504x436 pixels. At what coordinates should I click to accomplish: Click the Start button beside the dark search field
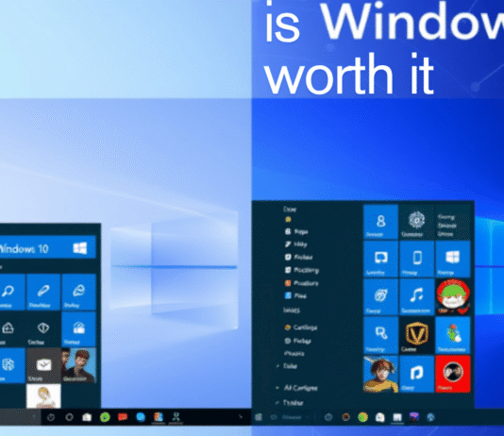(x=259, y=417)
